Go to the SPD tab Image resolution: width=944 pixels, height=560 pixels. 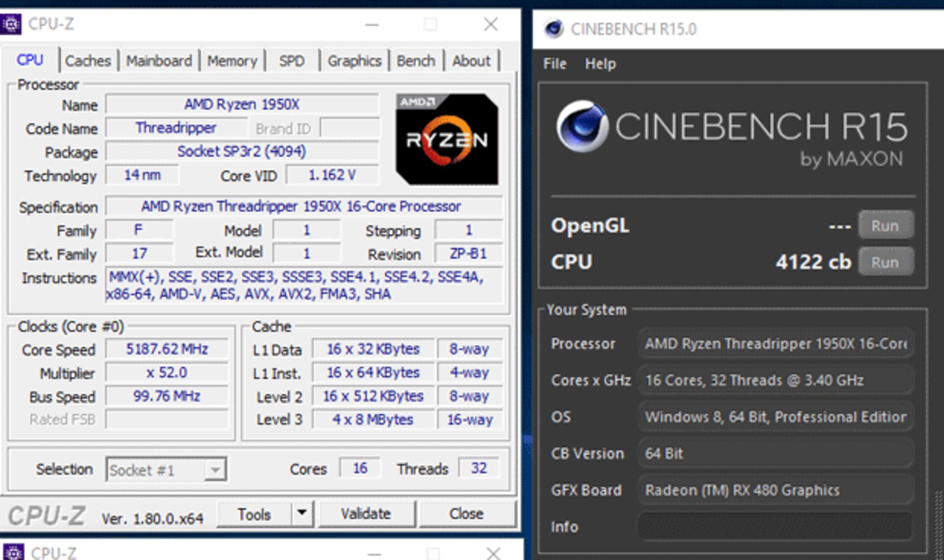292,61
